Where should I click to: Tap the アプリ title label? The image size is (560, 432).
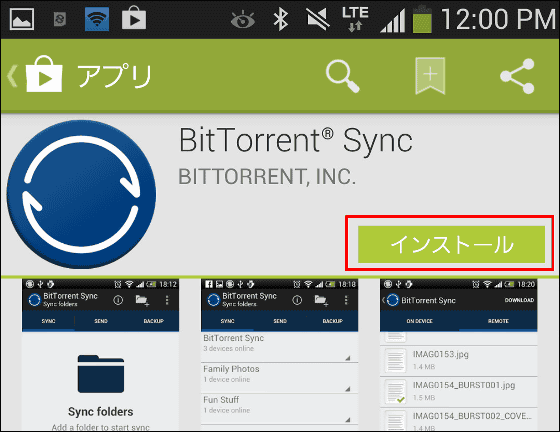point(115,76)
